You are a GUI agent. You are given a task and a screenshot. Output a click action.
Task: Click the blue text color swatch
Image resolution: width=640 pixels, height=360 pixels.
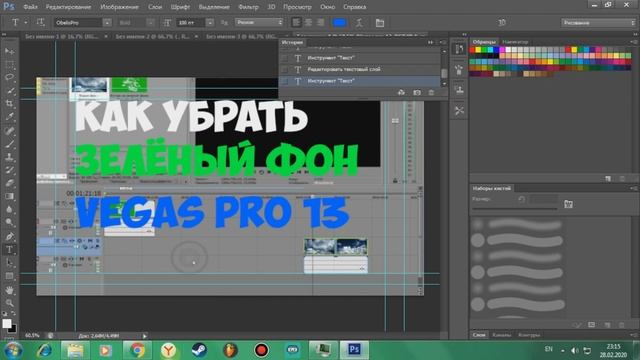[340, 23]
